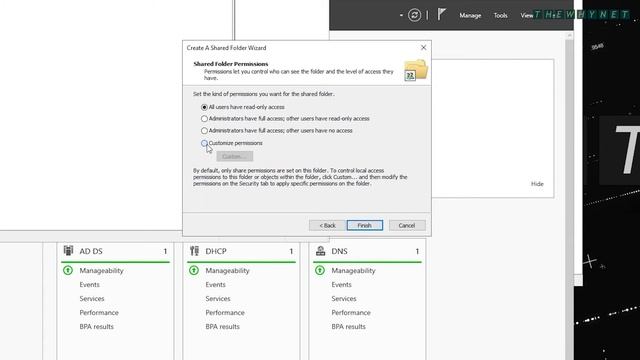This screenshot has height=360, width=640.
Task: Open AD DS Performance
Action: coord(99,313)
